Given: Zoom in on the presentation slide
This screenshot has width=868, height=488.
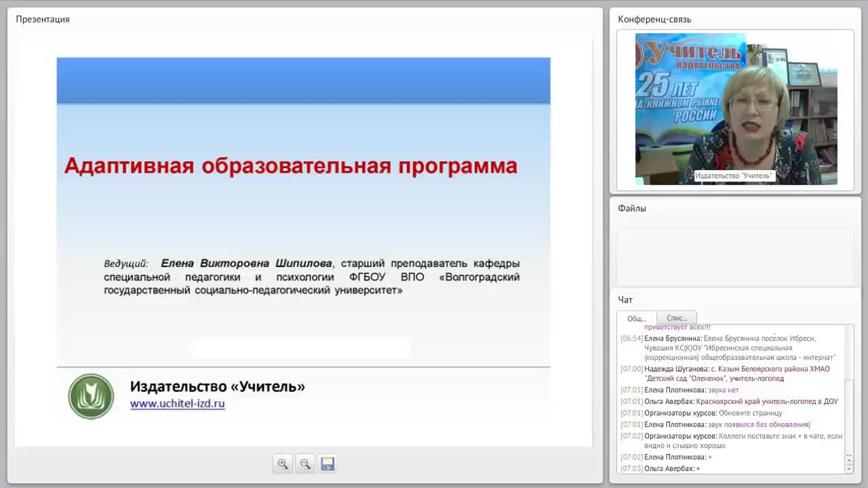Looking at the screenshot, I should 283,464.
